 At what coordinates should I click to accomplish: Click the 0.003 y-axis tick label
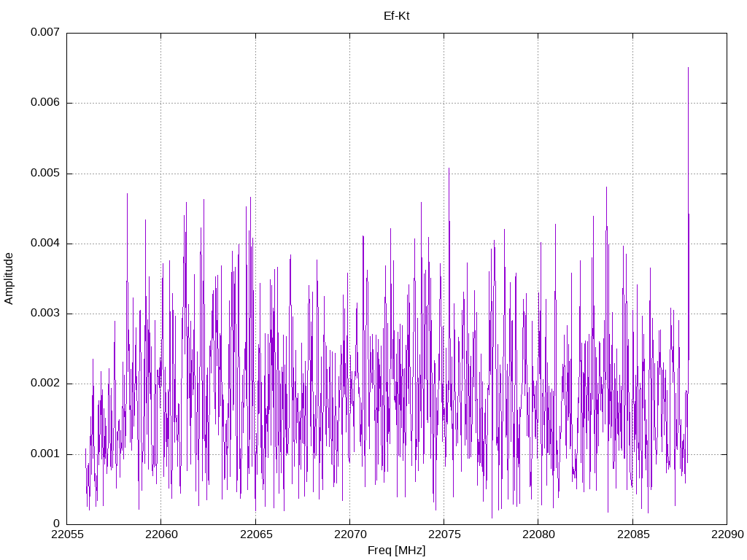(44, 314)
